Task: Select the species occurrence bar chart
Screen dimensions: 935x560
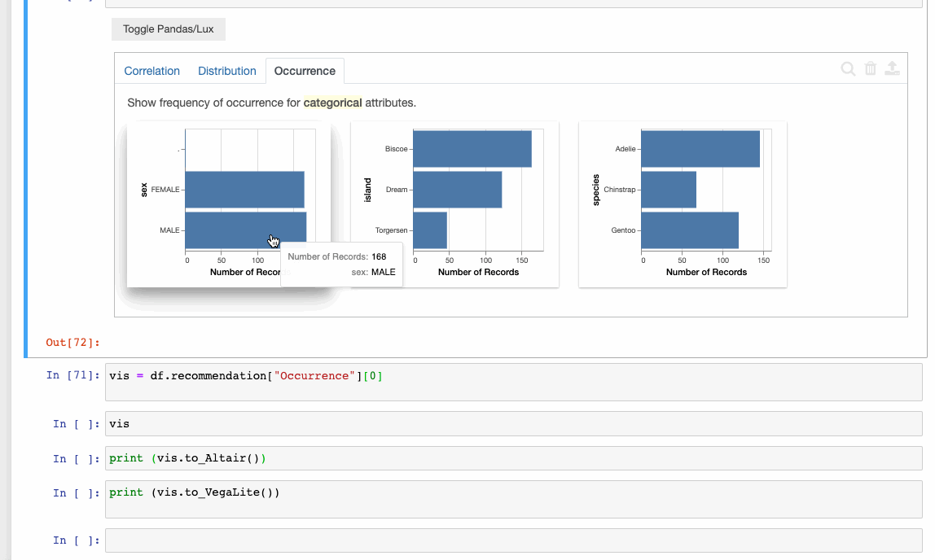Action: tap(682, 203)
